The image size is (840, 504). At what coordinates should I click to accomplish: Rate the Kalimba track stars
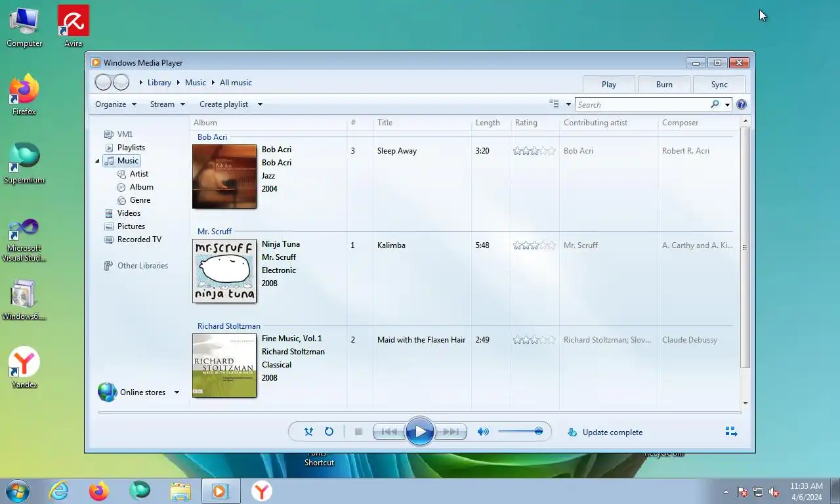click(x=534, y=245)
